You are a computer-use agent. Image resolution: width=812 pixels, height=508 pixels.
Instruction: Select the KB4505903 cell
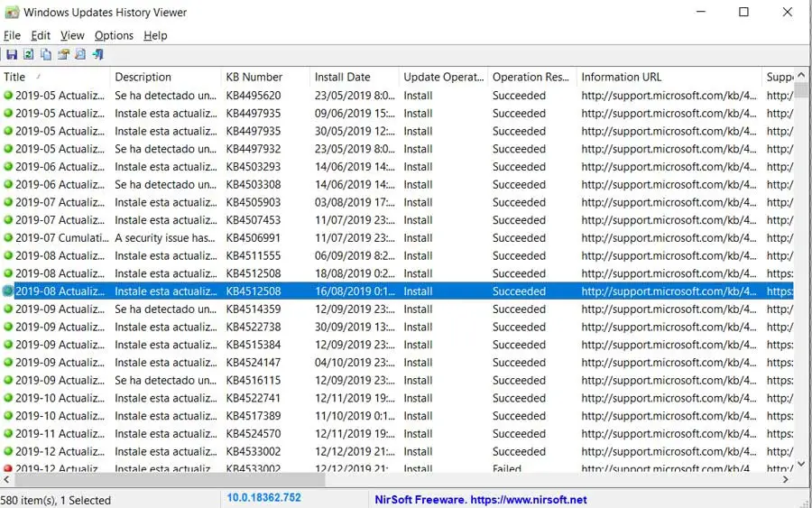(254, 202)
